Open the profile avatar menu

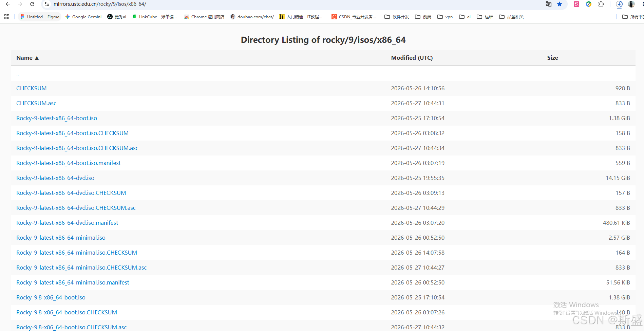coord(631,4)
